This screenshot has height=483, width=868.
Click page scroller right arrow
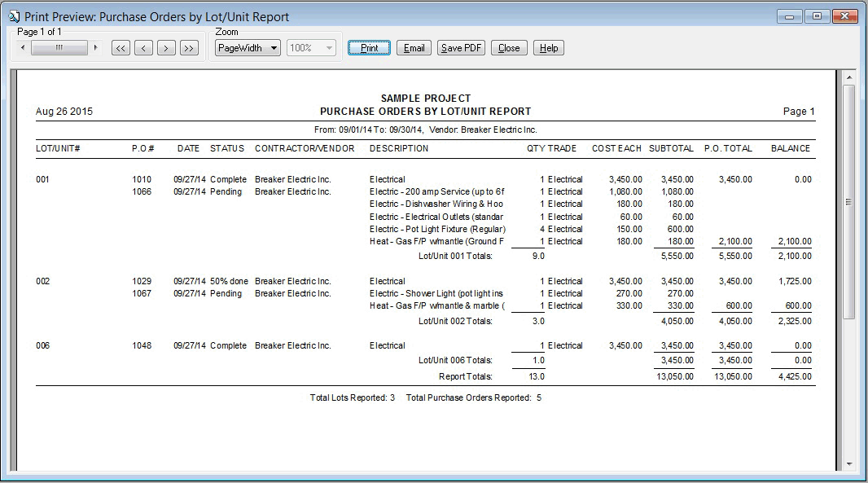pyautogui.click(x=96, y=48)
